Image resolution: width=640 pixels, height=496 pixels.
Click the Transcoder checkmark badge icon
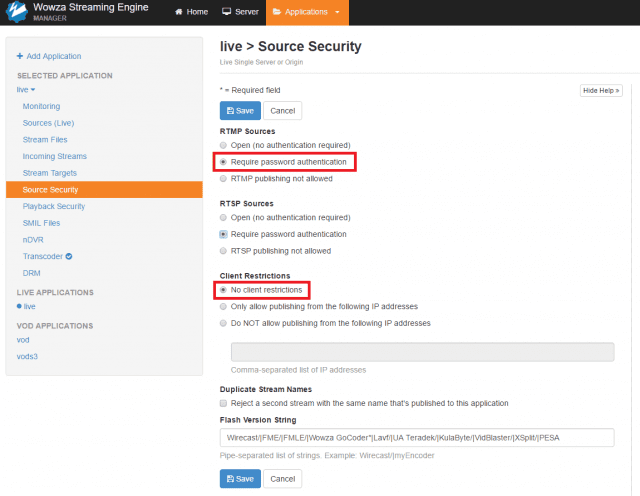69,256
